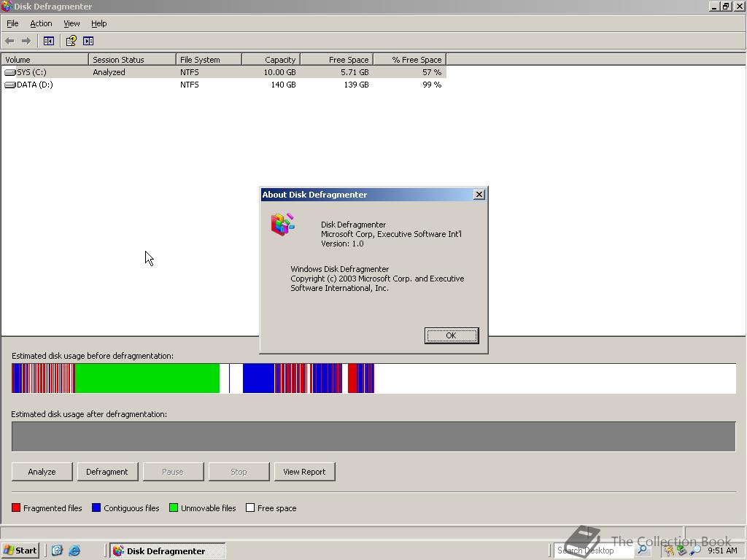
Task: Click the 99 % free space cell
Action: tap(432, 85)
